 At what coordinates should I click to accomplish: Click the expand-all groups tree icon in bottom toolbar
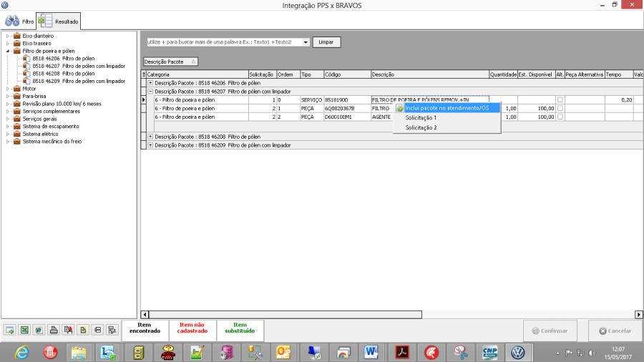pyautogui.click(x=112, y=330)
